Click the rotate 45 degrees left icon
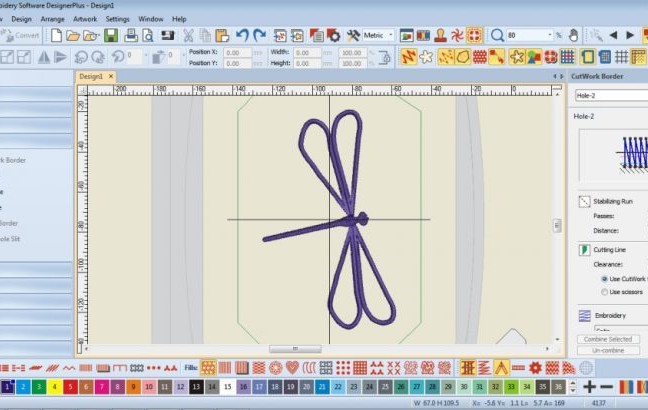 coord(80,57)
